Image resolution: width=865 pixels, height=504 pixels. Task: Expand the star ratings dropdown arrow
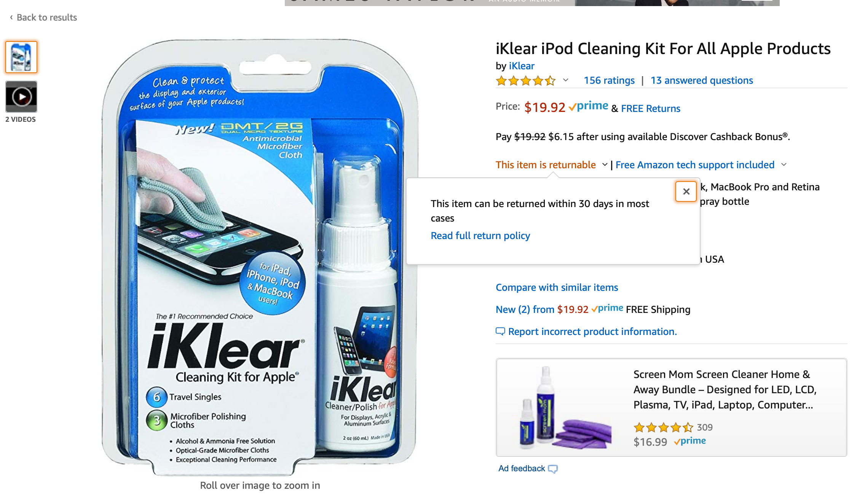click(x=566, y=80)
